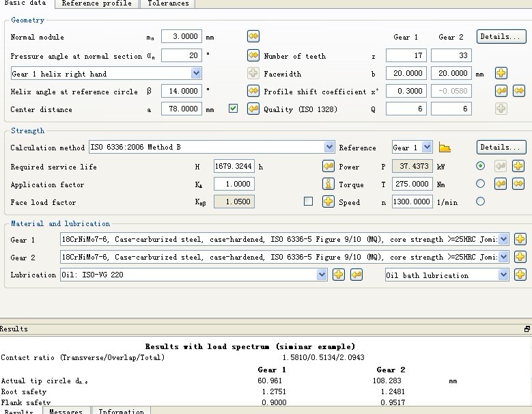Click Required service life field
Screen dimensions: 532x414
click(234, 166)
